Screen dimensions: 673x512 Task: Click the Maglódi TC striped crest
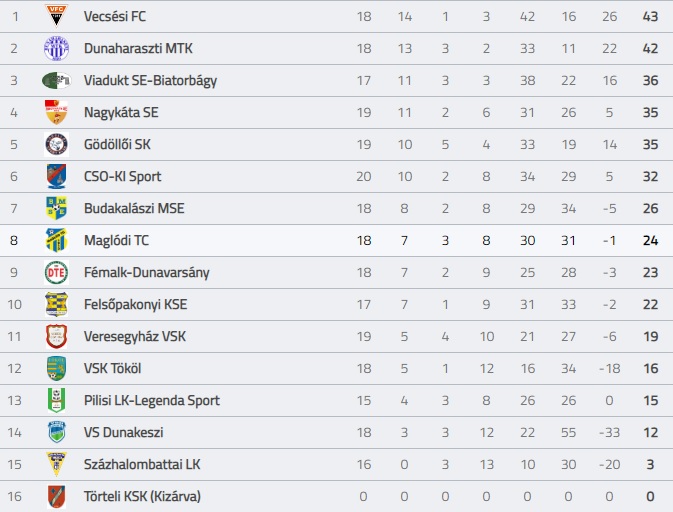(56, 240)
